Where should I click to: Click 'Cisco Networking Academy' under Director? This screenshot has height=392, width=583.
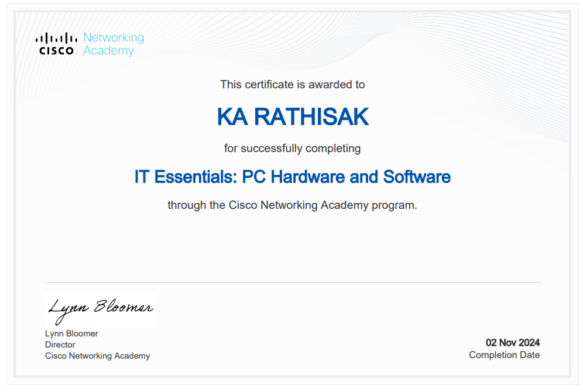click(x=97, y=356)
